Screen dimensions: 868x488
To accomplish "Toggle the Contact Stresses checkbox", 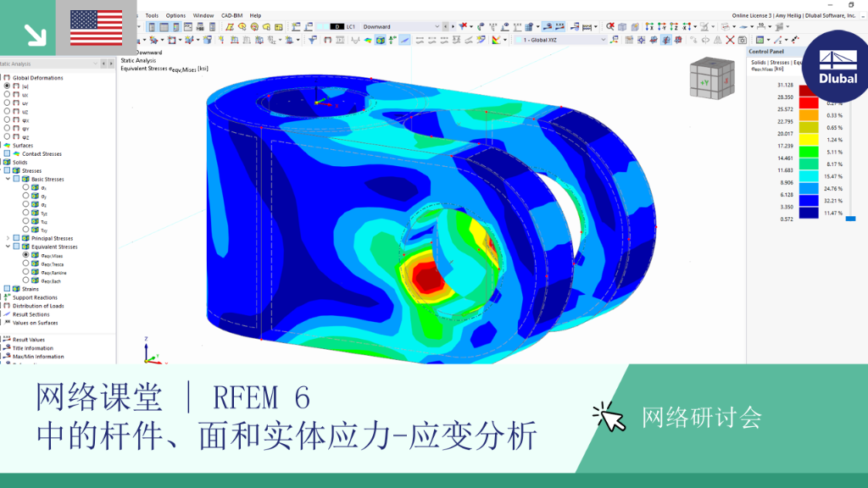I will pyautogui.click(x=7, y=154).
